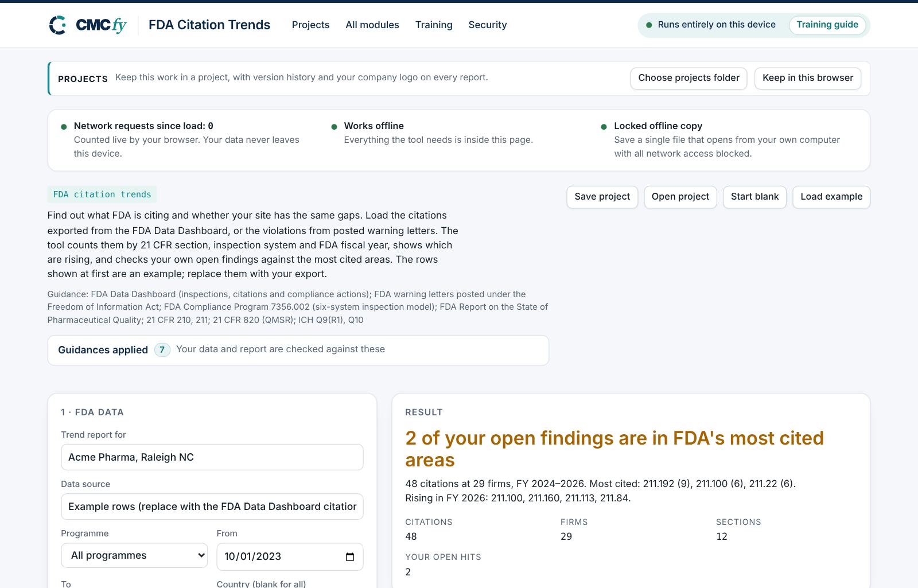Click the Network requests since load text
This screenshot has height=588, width=918.
click(143, 126)
